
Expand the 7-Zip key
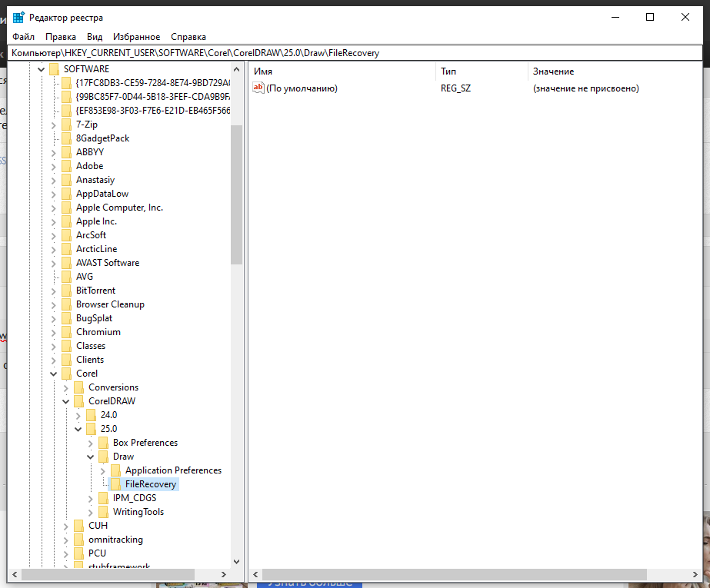point(53,125)
